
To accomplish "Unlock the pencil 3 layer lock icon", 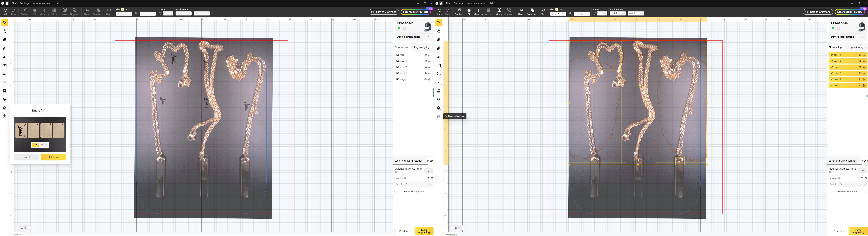I will [864, 73].
